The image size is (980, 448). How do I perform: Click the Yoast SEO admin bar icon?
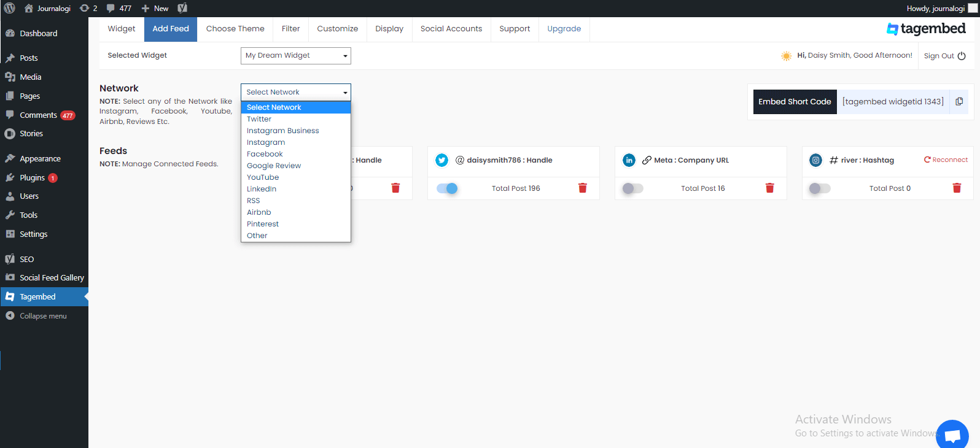[x=182, y=9]
